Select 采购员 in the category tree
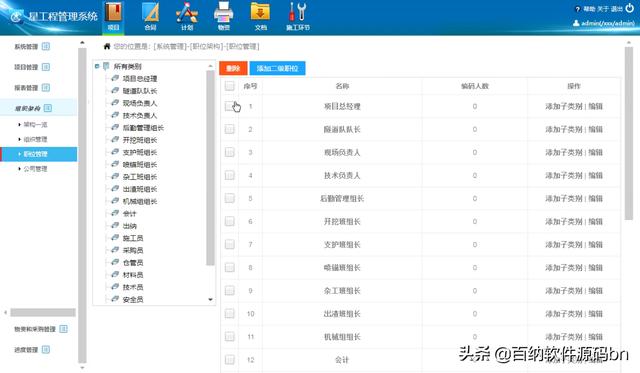Screen dimensions: 640x373 tap(133, 250)
